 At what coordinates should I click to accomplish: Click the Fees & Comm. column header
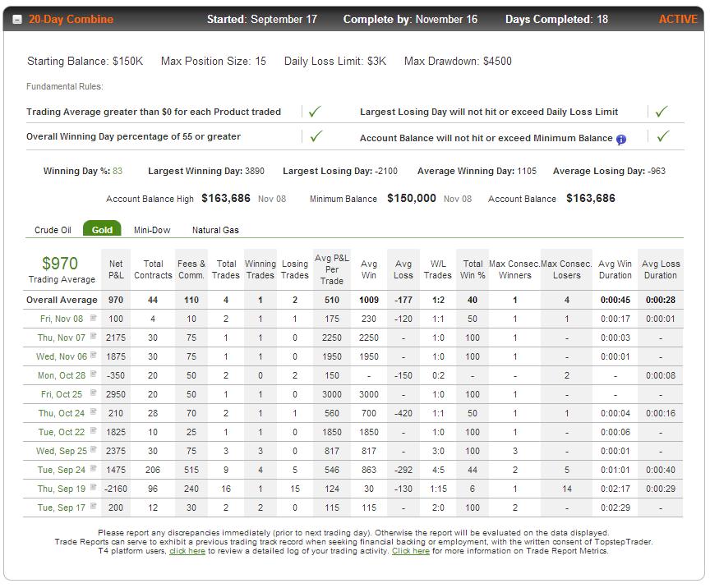click(191, 269)
